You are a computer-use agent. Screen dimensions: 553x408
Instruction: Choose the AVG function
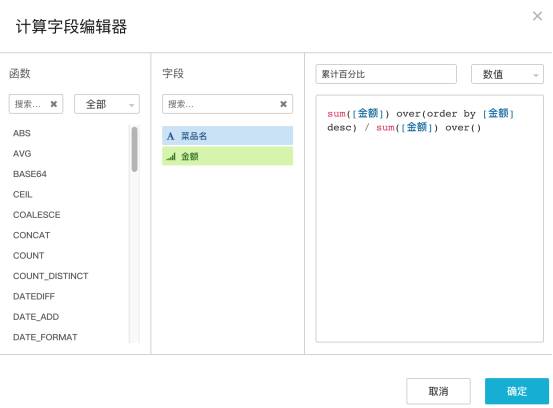pyautogui.click(x=22, y=154)
